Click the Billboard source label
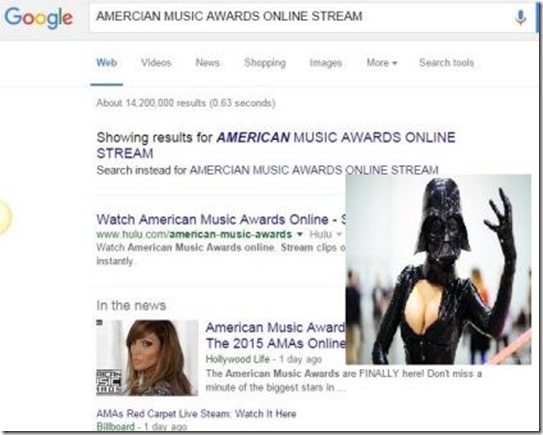This screenshot has width=543, height=435. pyautogui.click(x=115, y=426)
